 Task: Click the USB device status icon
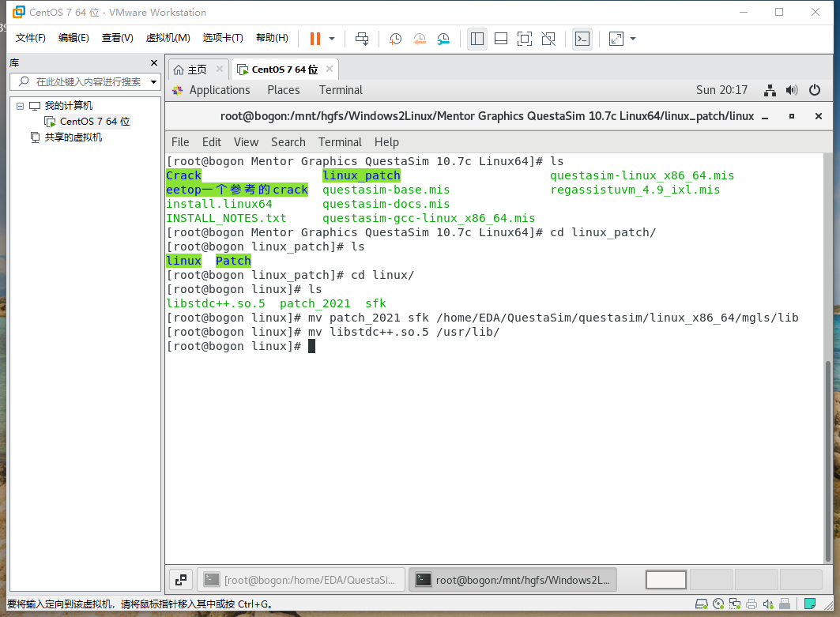[x=785, y=604]
